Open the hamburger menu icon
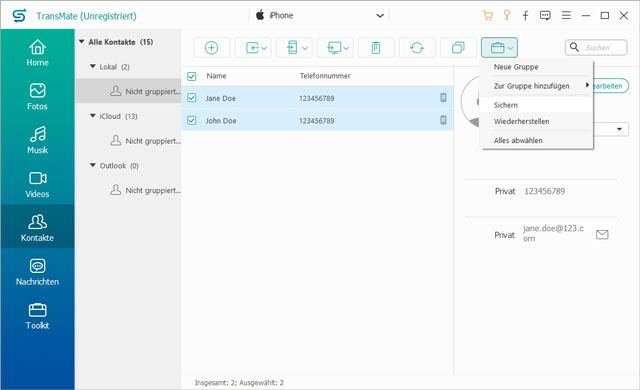This screenshot has width=640, height=390. (566, 16)
